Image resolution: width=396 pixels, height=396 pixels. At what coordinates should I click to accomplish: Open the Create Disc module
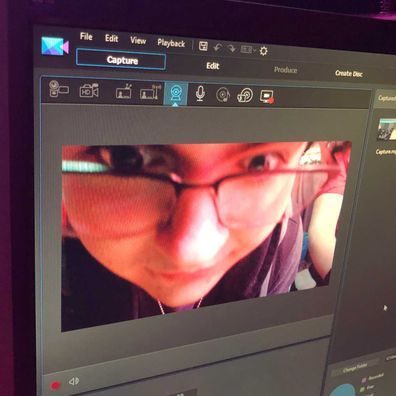click(349, 73)
